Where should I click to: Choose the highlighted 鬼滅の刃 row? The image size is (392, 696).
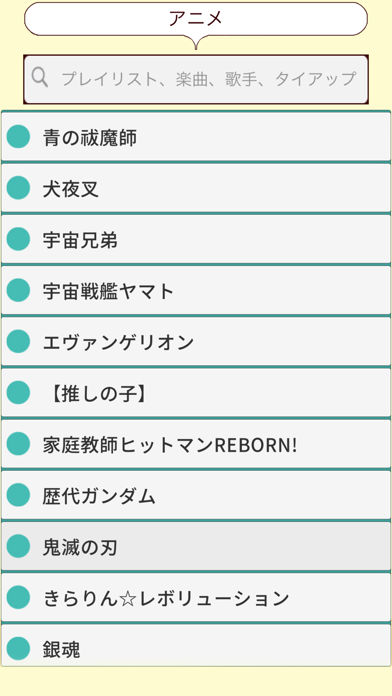tap(196, 546)
